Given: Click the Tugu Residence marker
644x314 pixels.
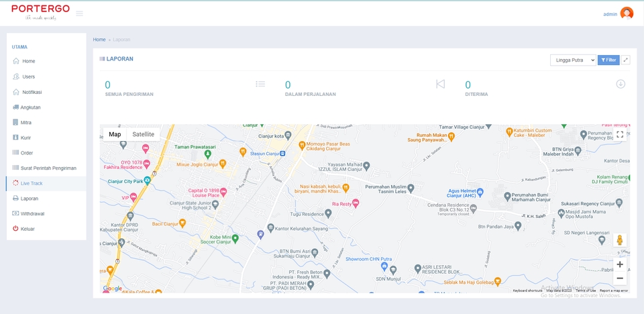Looking at the screenshot, I should point(328,214).
